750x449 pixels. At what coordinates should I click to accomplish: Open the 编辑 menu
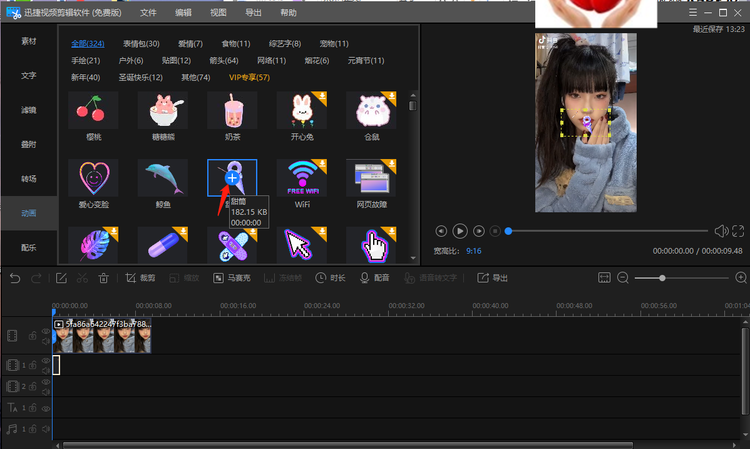pyautogui.click(x=183, y=13)
